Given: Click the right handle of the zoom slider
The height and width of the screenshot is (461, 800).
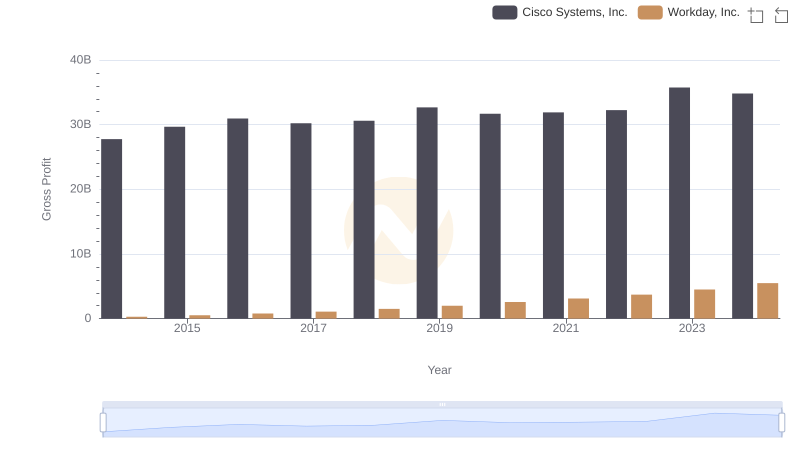Looking at the screenshot, I should click(781, 423).
